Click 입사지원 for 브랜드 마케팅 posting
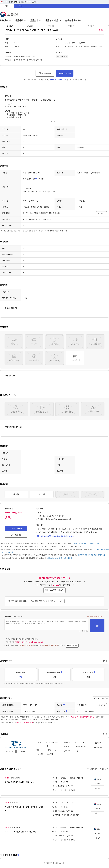Image resolution: width=109 pixels, height=868 pixels. pos(98,784)
